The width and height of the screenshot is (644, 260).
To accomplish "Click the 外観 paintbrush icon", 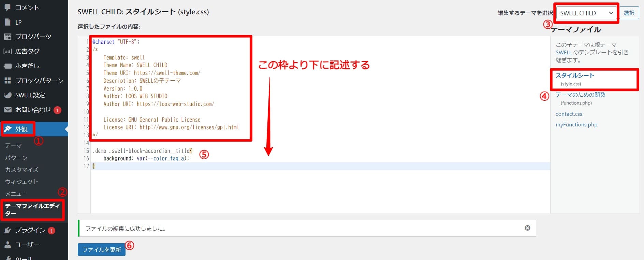I will (8, 129).
